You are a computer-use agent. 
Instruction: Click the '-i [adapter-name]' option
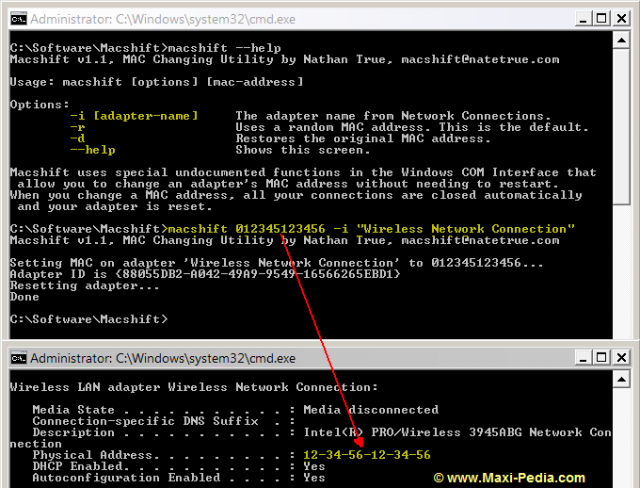134,116
